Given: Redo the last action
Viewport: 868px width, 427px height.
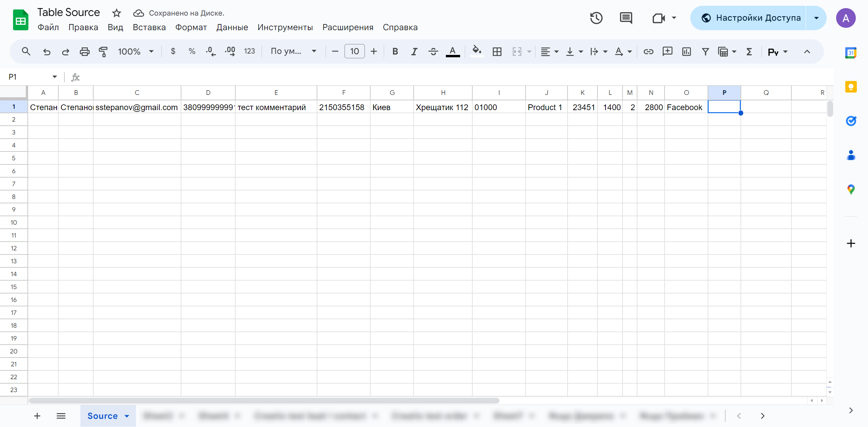Looking at the screenshot, I should pyautogui.click(x=65, y=52).
